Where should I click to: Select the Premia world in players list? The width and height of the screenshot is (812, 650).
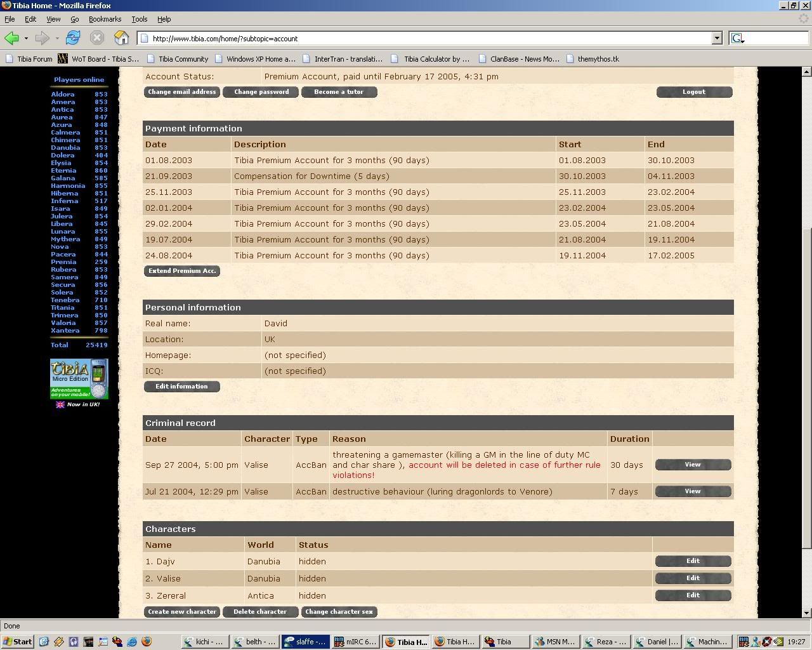(63, 262)
